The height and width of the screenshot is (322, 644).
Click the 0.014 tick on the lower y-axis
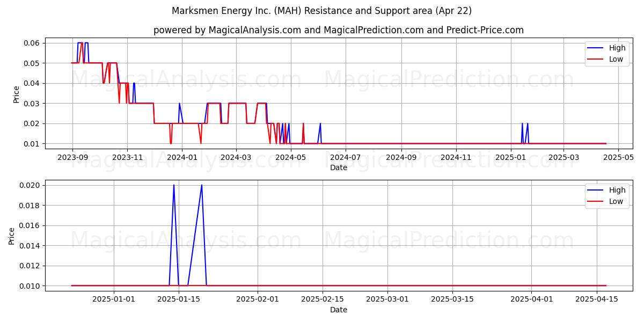[x=30, y=246]
